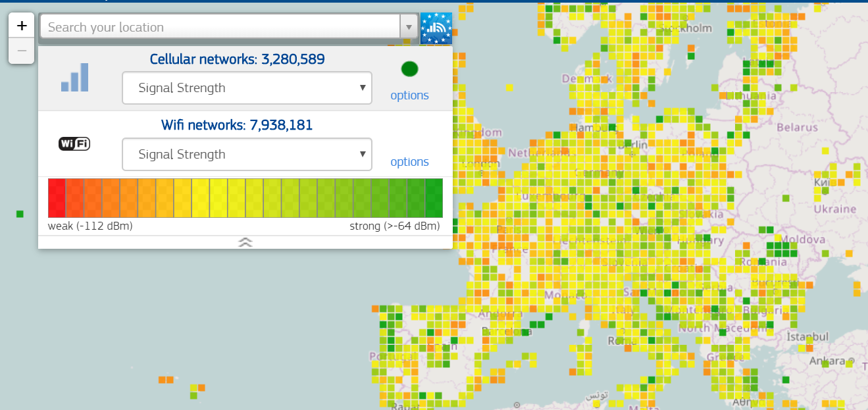Toggle the green cellular layer circle
The image size is (868, 410).
pyautogui.click(x=409, y=68)
